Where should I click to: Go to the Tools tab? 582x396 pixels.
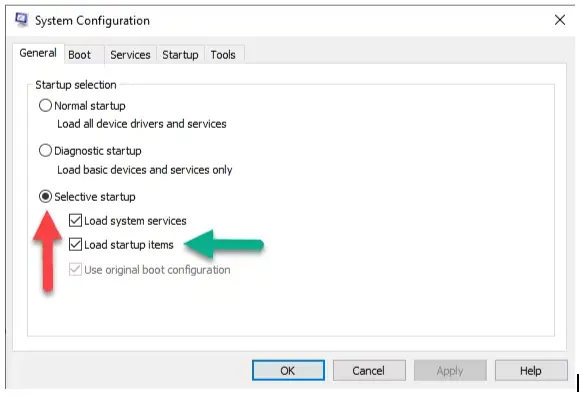point(223,55)
